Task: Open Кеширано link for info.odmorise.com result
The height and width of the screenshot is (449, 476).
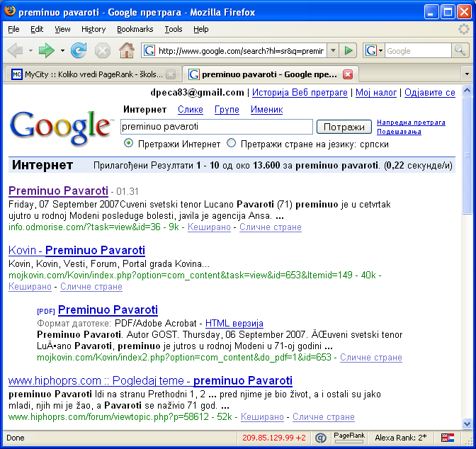Action: tap(209, 227)
